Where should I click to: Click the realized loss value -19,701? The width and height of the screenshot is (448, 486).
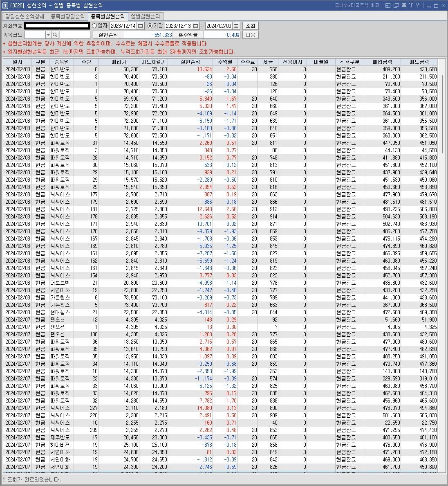pos(203,224)
